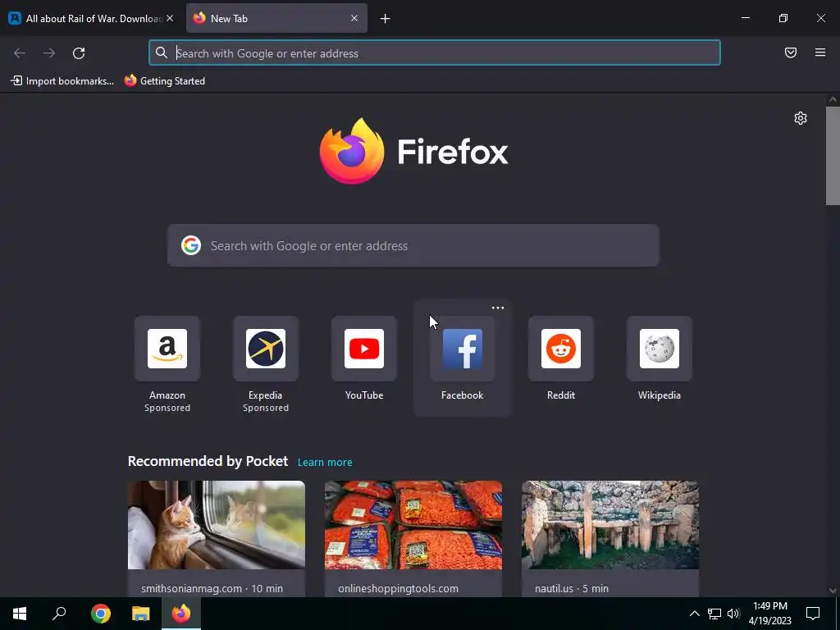Screen dimensions: 840x630
Task: Click nautil.us · 5 min caption
Action: point(572,589)
